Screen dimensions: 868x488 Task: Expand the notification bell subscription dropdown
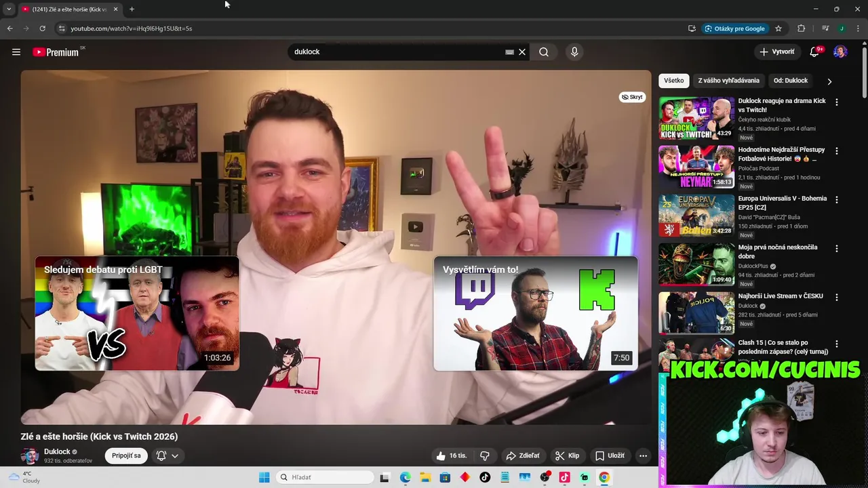[174, 455]
